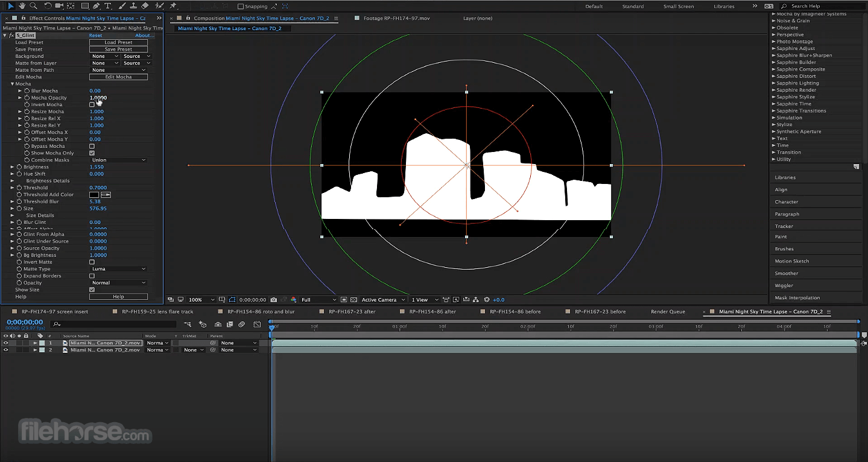Toggle the region of interest icon
The image size is (868, 462).
(344, 300)
